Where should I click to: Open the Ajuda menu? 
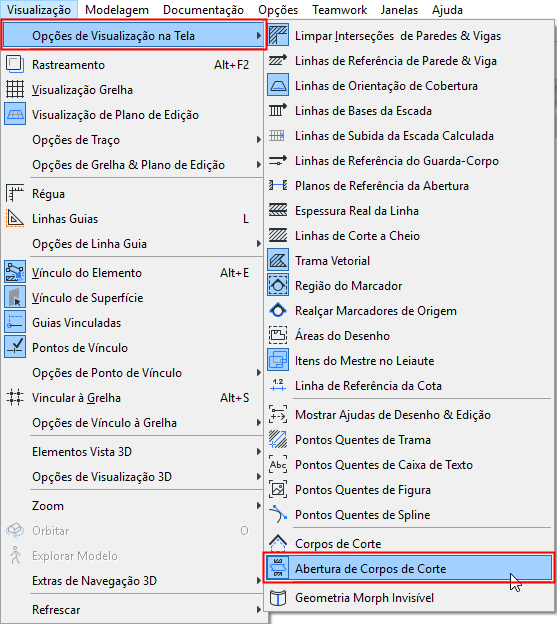[x=447, y=10]
